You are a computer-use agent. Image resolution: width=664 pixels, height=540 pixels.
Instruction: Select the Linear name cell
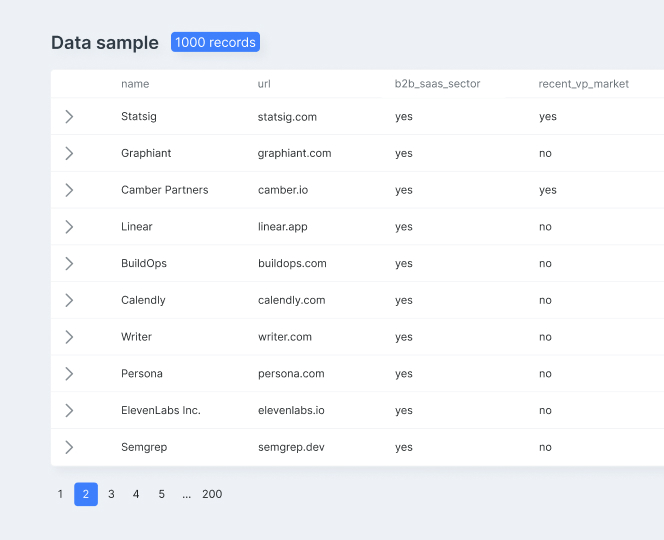137,227
